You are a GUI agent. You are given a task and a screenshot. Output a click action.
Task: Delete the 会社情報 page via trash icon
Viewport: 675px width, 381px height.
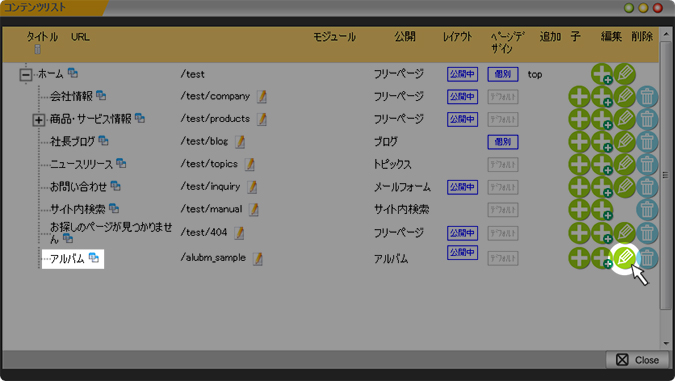point(647,96)
